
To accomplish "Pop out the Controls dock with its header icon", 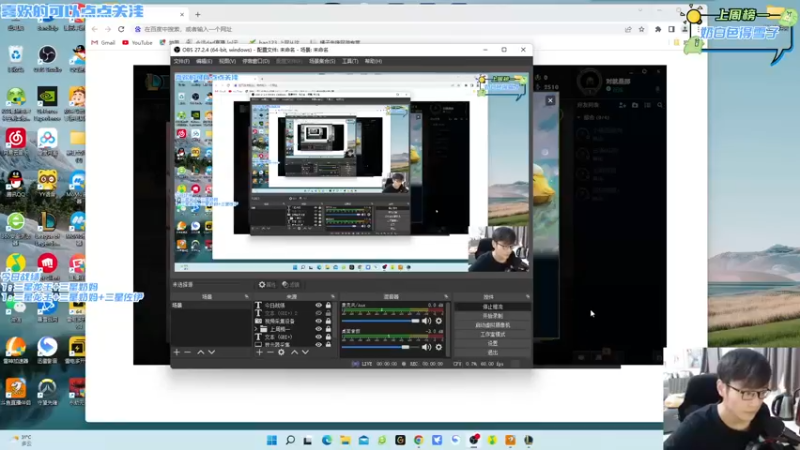I will (528, 296).
